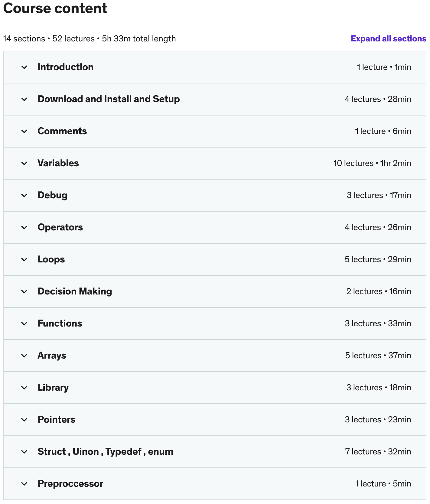Expand the Debug section arrow
The height and width of the screenshot is (504, 430).
point(24,195)
